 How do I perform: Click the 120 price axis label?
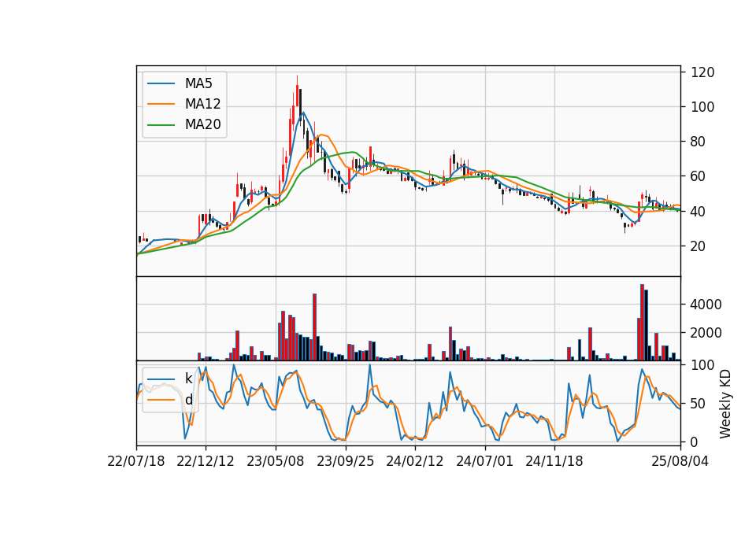(702, 72)
